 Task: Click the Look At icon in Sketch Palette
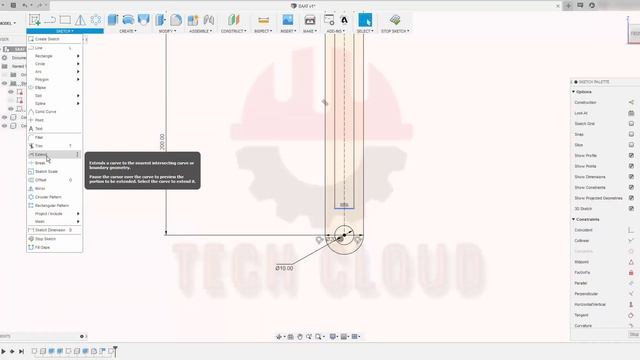[631, 113]
